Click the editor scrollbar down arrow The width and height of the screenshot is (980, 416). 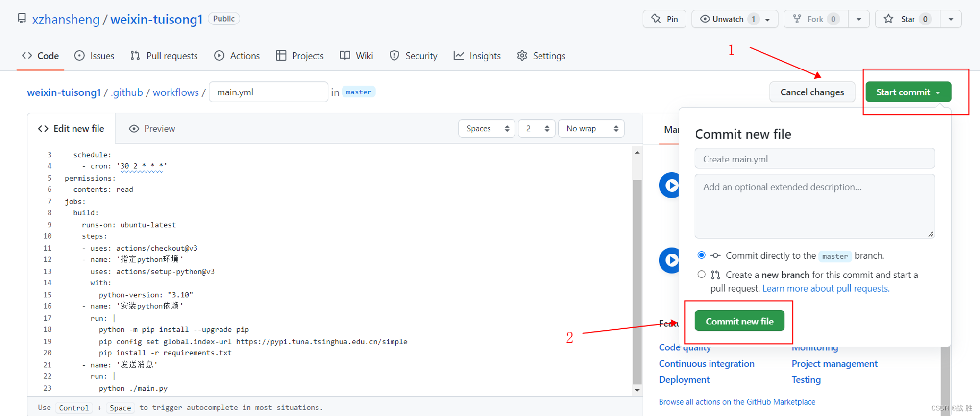637,390
